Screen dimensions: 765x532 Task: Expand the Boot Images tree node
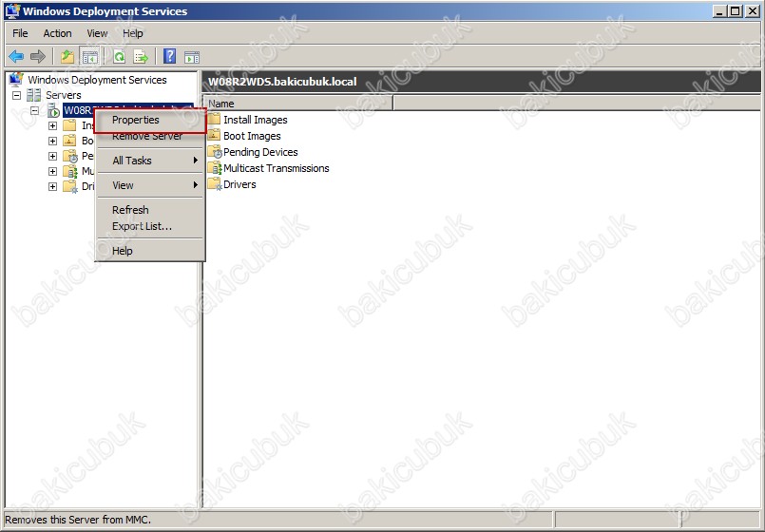[52, 141]
